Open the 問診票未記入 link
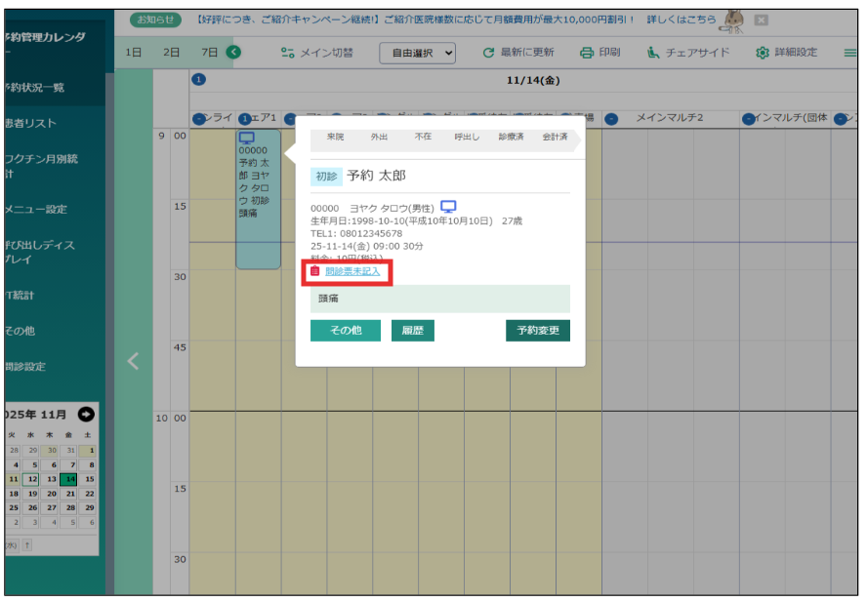This screenshot has width=868, height=602. click(x=352, y=271)
